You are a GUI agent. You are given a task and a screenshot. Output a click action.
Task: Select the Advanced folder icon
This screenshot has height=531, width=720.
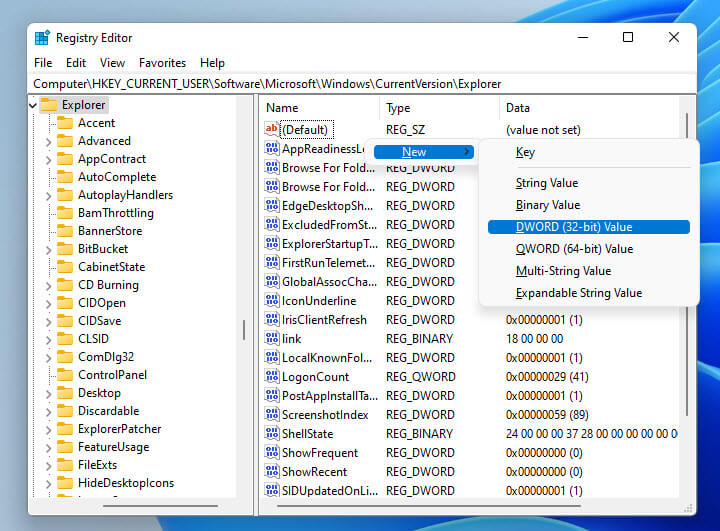click(x=65, y=141)
